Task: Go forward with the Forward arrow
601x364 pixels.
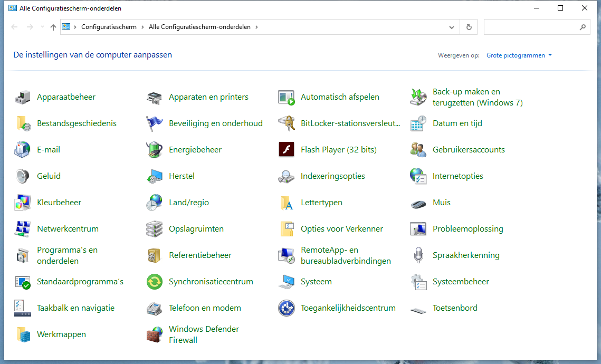Action: [30, 27]
